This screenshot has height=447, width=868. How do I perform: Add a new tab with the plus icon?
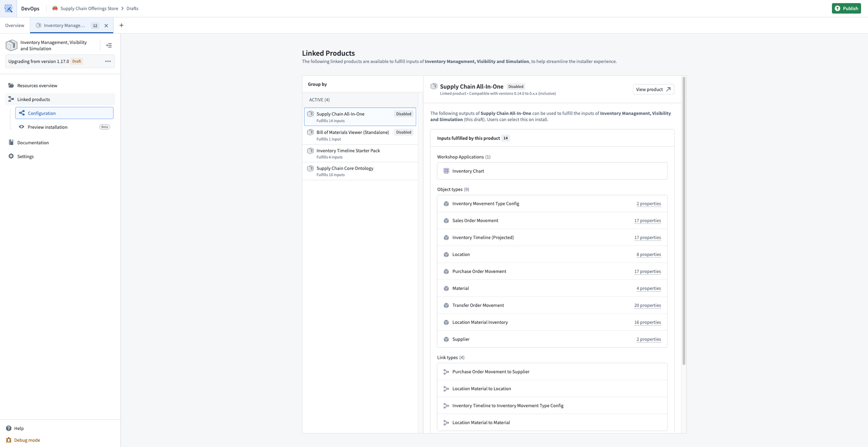122,25
